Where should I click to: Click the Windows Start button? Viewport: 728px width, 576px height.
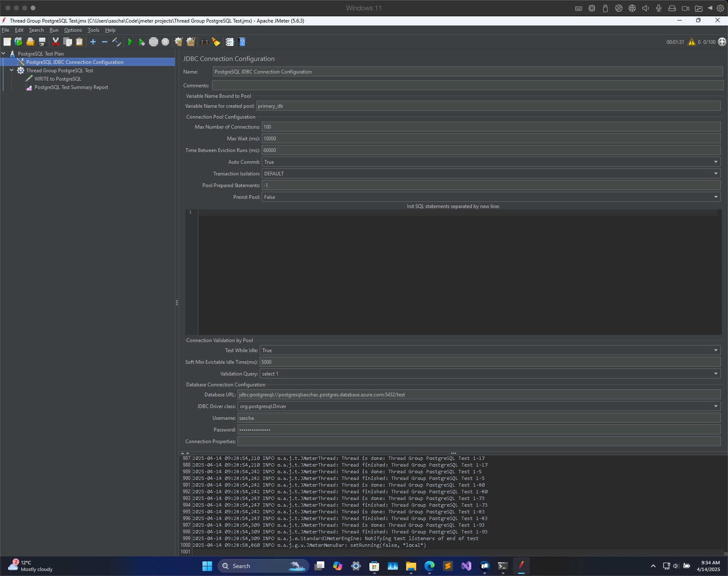tap(207, 566)
